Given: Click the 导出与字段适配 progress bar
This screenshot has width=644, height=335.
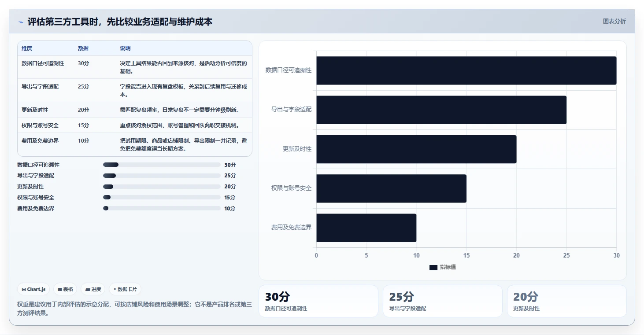Looking at the screenshot, I should click(x=162, y=176).
